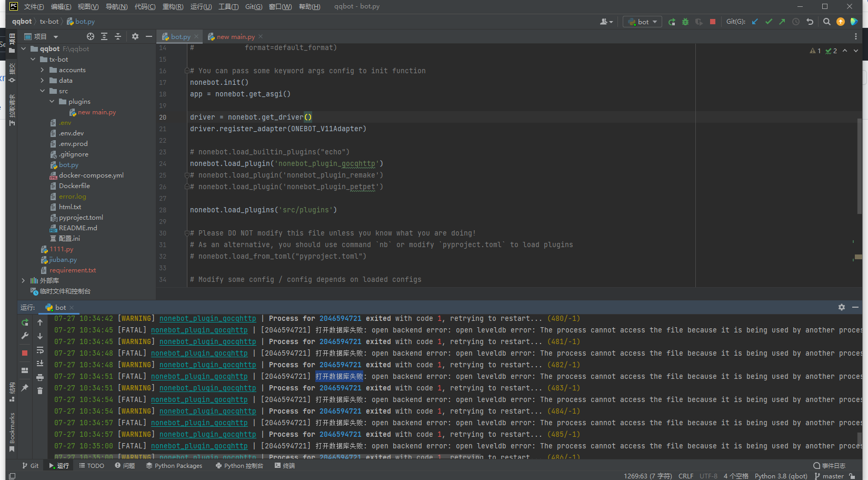
Task: Click the nonebot_plugin_gocqhttp link at 10:34:42
Action: (x=207, y=319)
